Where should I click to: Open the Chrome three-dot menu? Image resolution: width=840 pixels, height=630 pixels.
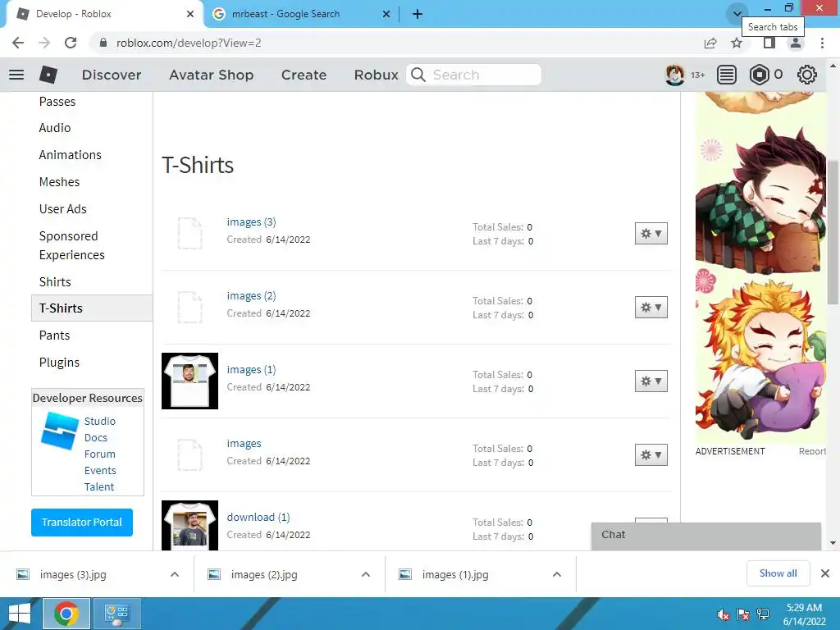pos(822,43)
